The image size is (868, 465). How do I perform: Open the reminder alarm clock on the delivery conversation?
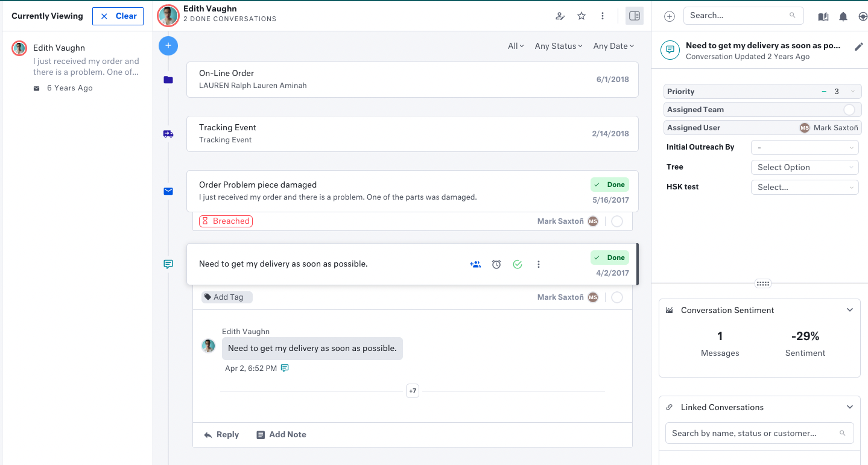[x=496, y=264]
